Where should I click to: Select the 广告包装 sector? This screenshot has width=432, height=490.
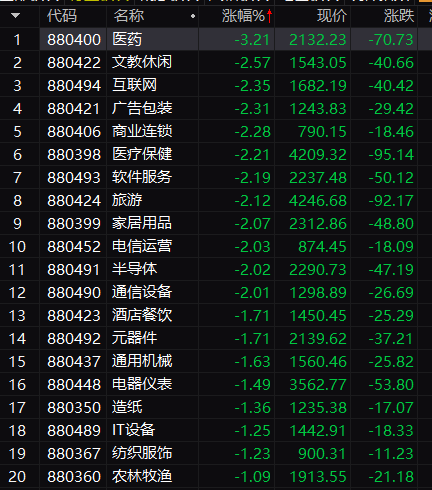(142, 108)
